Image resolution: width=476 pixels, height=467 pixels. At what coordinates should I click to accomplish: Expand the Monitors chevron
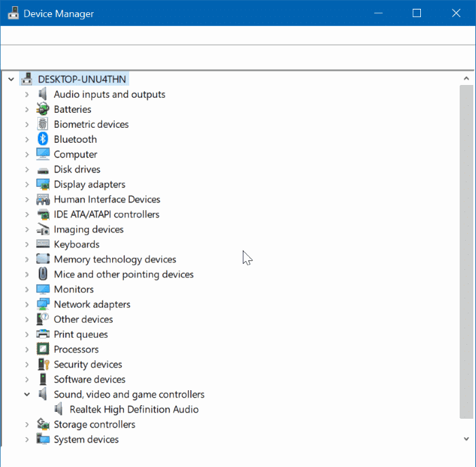(27, 289)
